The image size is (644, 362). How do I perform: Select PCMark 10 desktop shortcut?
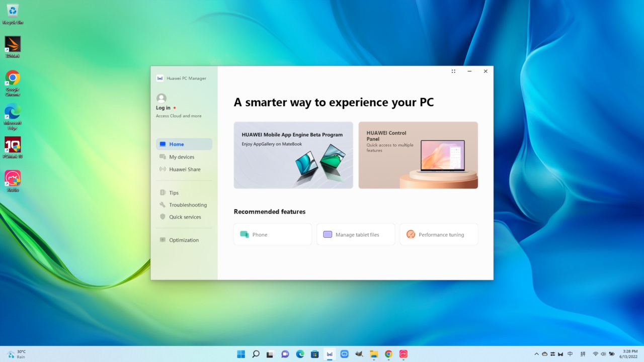(13, 148)
